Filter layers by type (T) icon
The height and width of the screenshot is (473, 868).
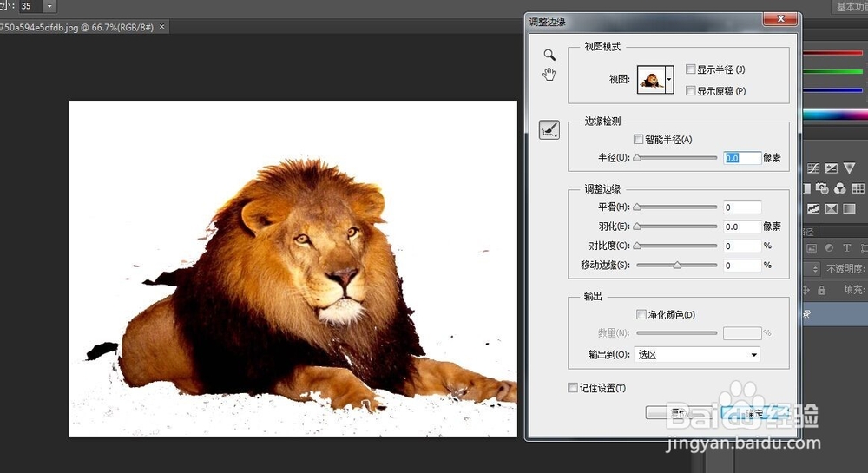click(x=847, y=248)
